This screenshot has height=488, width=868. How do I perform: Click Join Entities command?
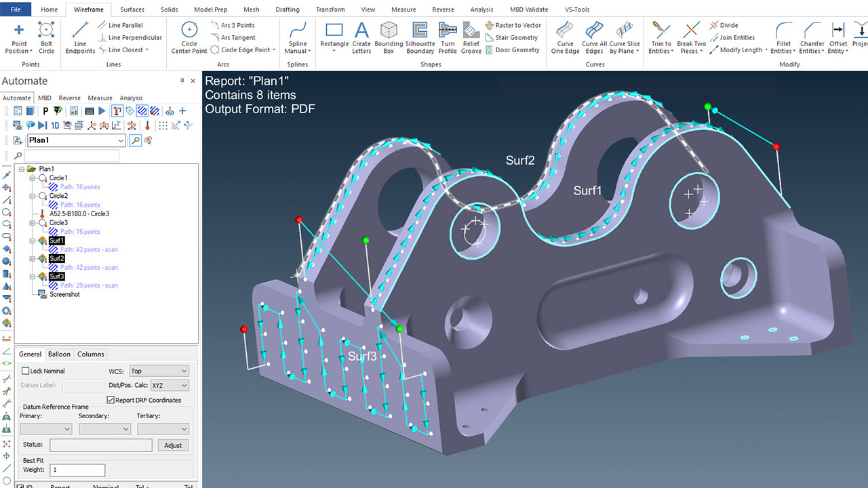tap(732, 37)
